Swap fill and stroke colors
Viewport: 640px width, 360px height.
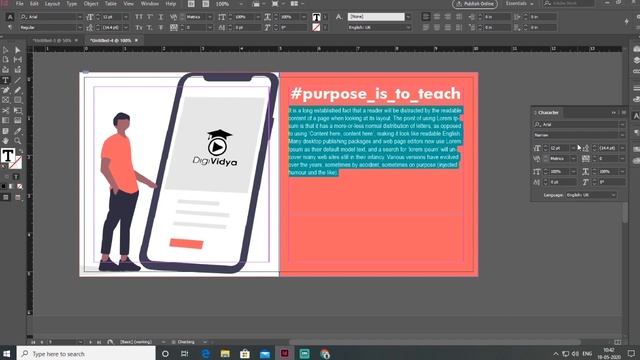pos(20,151)
